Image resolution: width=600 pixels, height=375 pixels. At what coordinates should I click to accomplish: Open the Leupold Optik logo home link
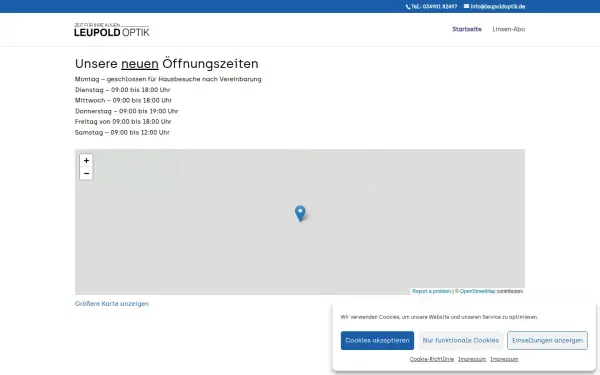point(112,30)
